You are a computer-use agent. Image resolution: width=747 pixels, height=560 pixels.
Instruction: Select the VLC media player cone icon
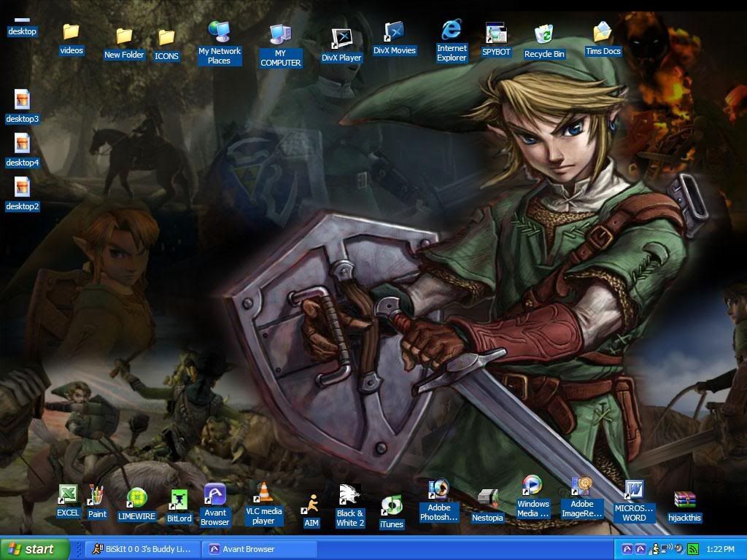263,493
